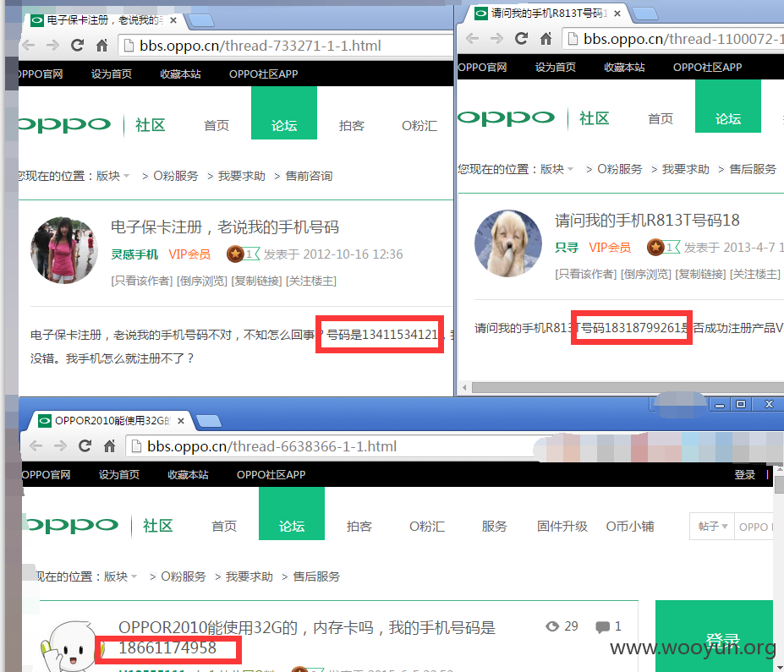This screenshot has height=672, width=784.
Task: Click [关注楼主] in 只寻 post
Action: [x=755, y=274]
